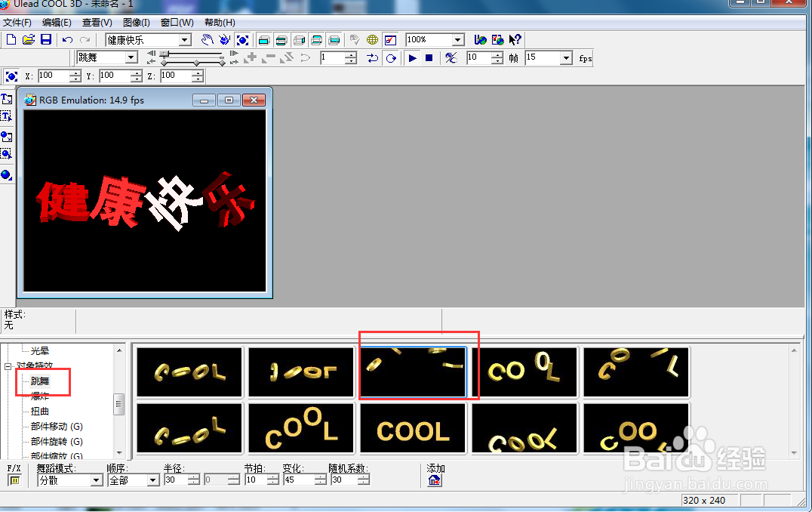Click the checkmark chart icon beside the zoom box
The width and height of the screenshot is (812, 512).
[x=390, y=40]
